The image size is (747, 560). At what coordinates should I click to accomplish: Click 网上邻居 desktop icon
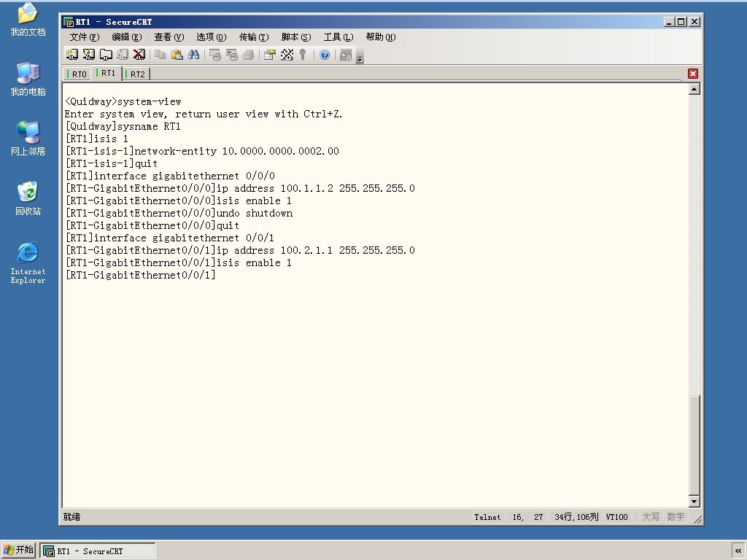28,139
